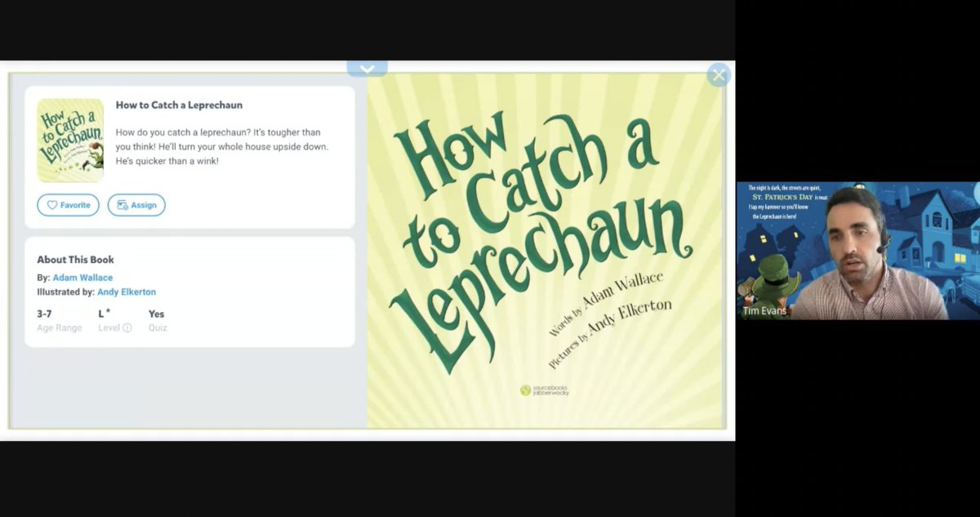The height and width of the screenshot is (517, 980).
Task: Open author link Adam Wallace
Action: click(82, 278)
